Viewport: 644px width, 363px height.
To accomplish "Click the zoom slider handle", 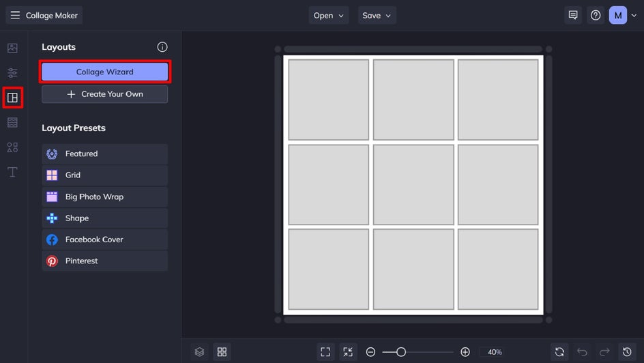I will [x=401, y=352].
